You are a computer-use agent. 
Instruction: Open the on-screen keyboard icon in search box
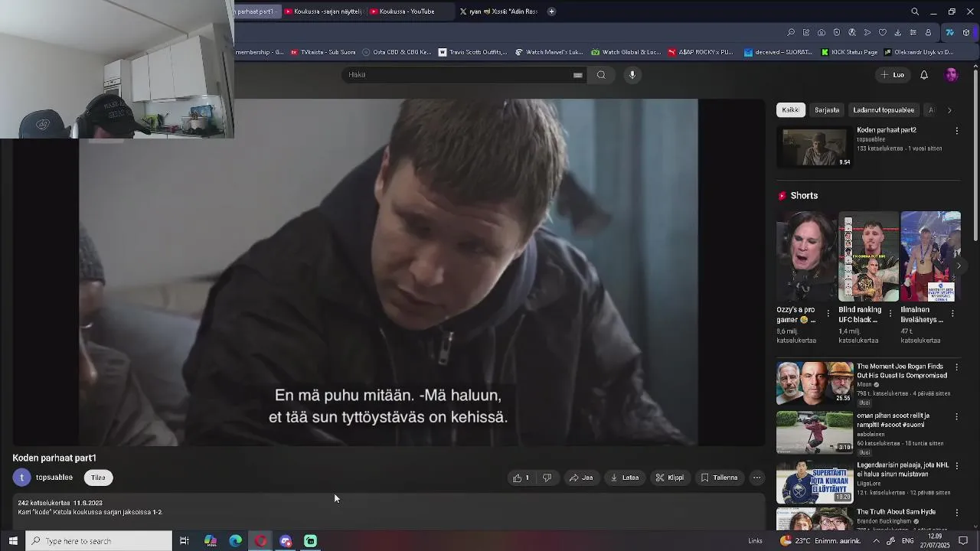578,75
